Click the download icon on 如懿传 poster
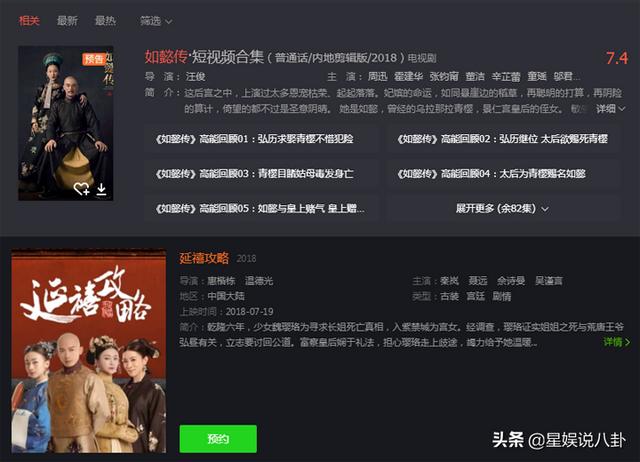 click(101, 189)
